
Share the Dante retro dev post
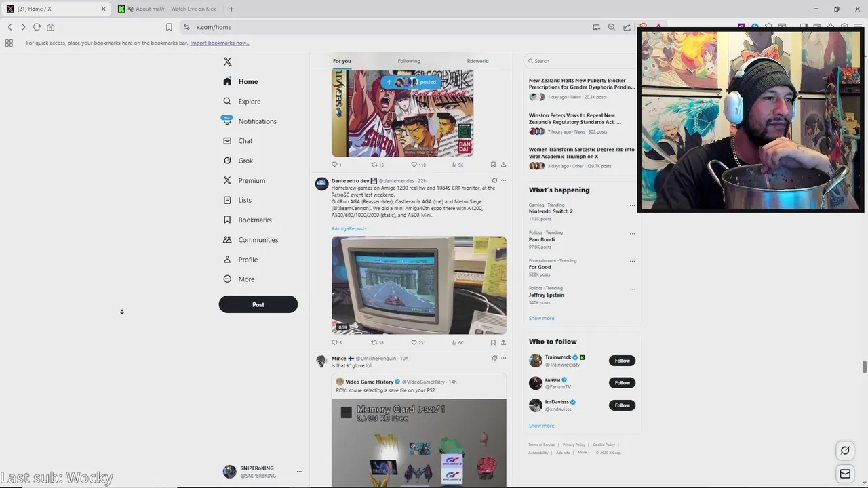pos(503,343)
